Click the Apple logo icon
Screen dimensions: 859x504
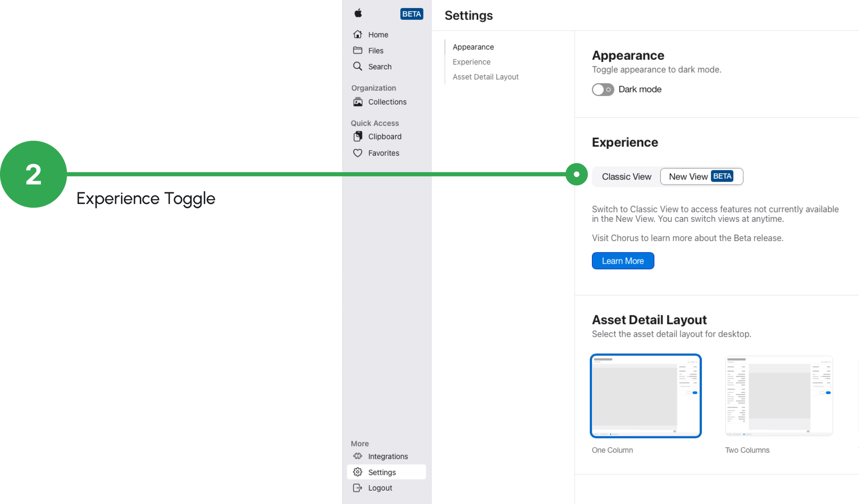tap(358, 13)
